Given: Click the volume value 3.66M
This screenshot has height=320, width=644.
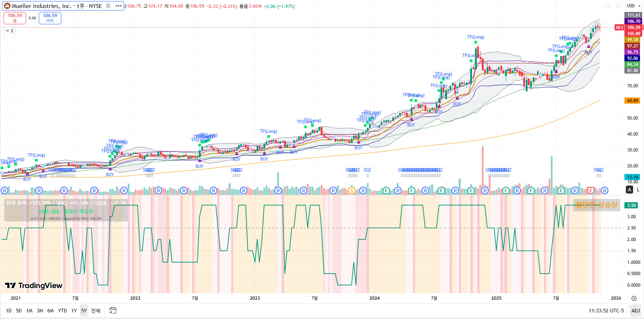Looking at the screenshot, I should click(255, 6).
